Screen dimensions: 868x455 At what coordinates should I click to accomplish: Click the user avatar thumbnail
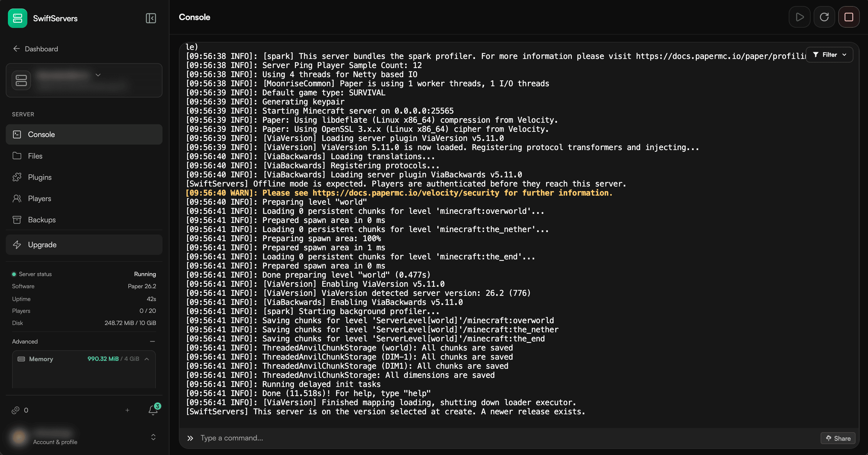click(x=19, y=437)
